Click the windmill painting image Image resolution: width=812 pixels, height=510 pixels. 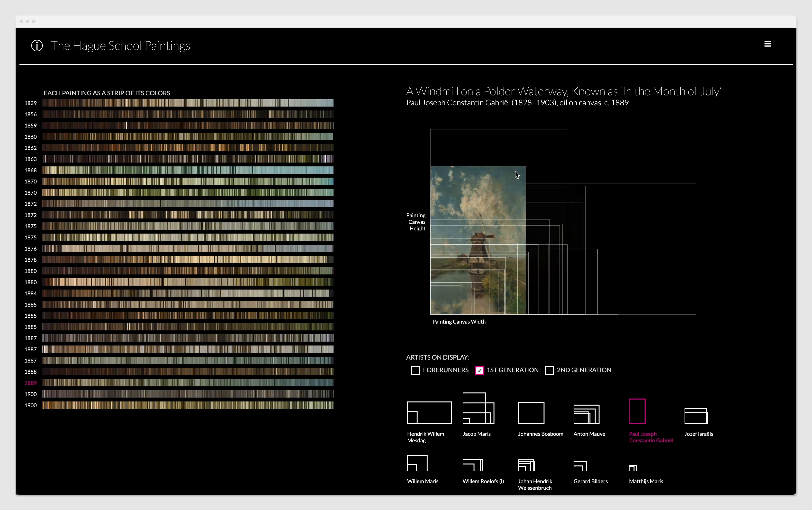478,240
